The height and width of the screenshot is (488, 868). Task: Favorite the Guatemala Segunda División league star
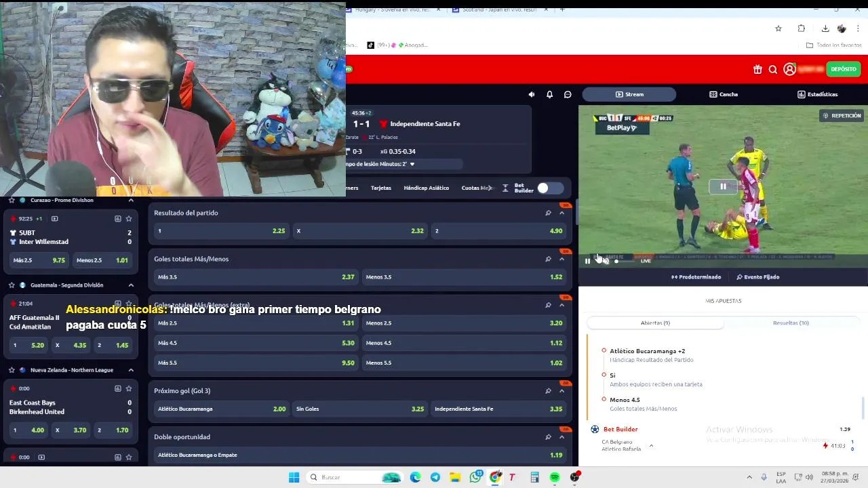coord(12,285)
